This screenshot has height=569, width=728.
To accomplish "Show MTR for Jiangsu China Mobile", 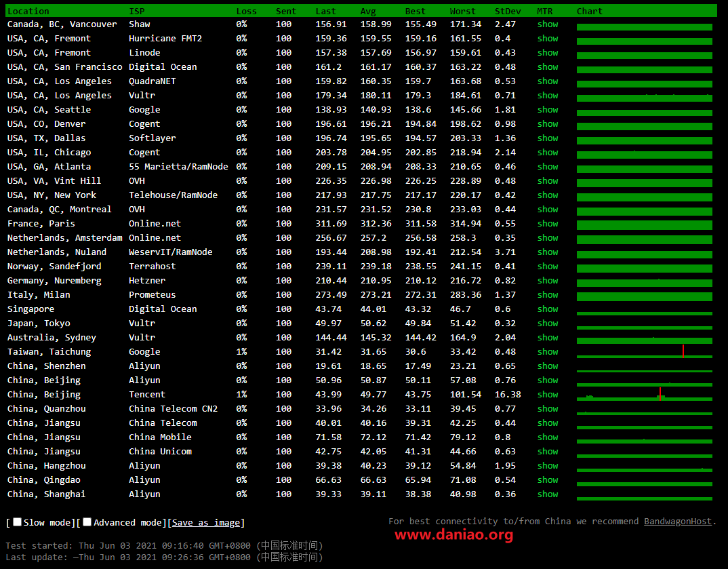I will [x=548, y=437].
